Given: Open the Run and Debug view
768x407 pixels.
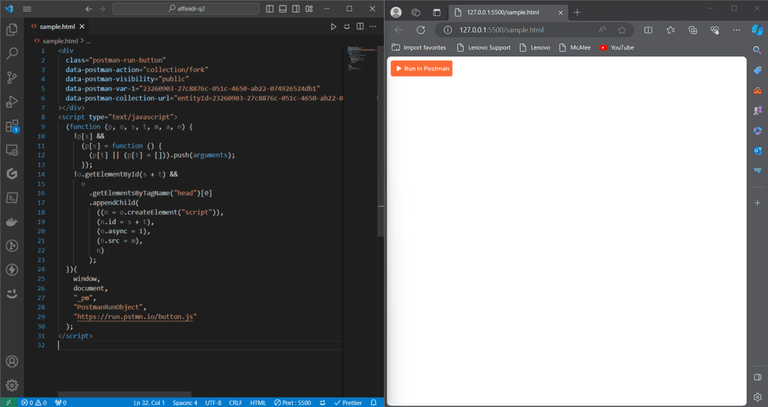Looking at the screenshot, I should coord(12,101).
